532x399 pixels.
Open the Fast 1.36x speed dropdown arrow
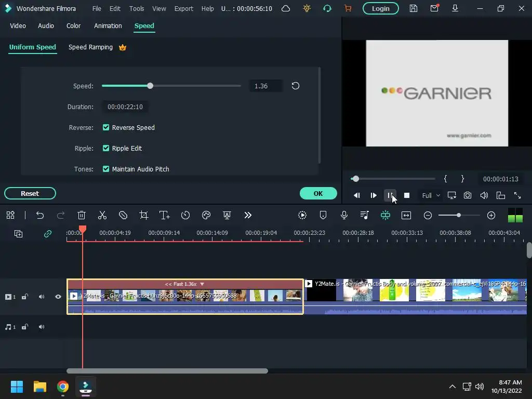coord(202,284)
